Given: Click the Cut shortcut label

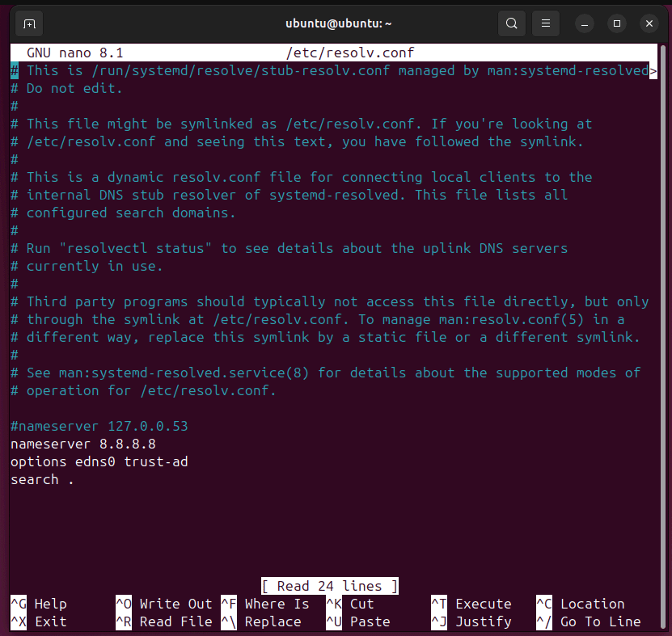Looking at the screenshot, I should pyautogui.click(x=361, y=604).
